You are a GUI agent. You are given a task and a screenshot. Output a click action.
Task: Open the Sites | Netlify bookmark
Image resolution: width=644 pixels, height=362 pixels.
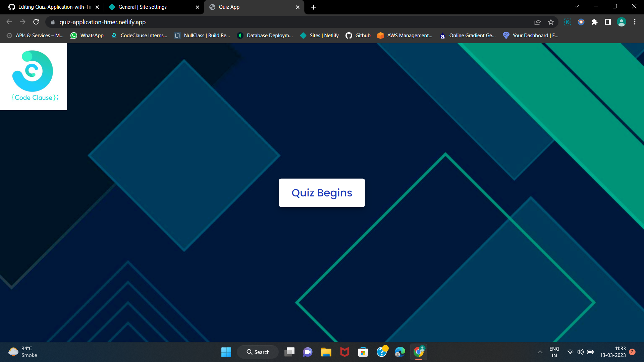pos(319,35)
